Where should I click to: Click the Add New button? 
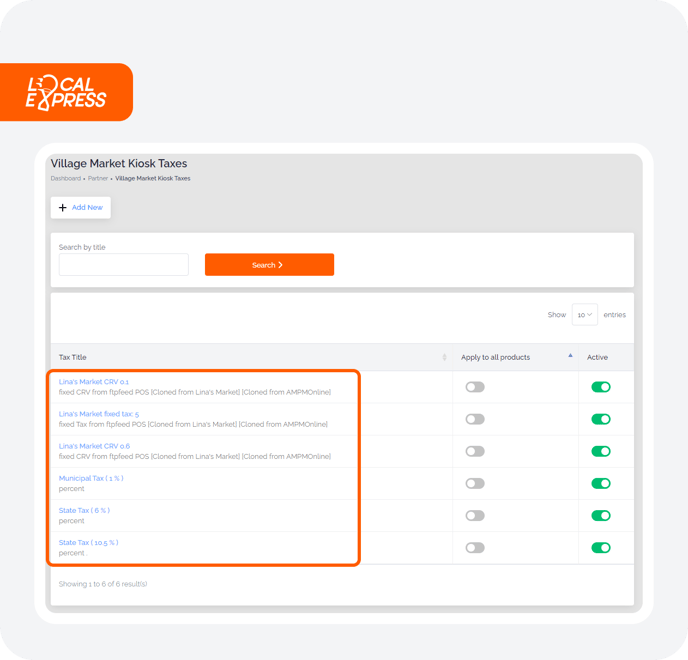pyautogui.click(x=81, y=208)
